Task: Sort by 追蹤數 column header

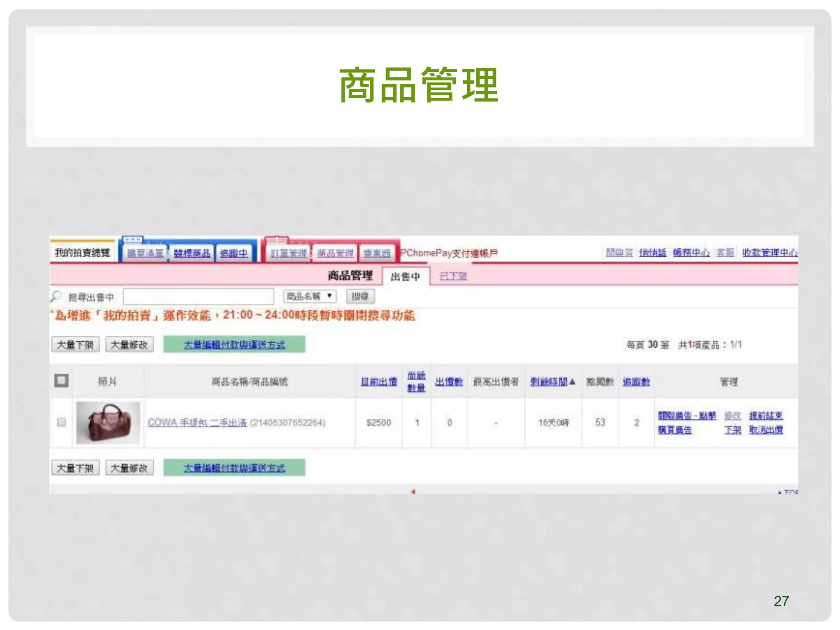Action: pyautogui.click(x=636, y=382)
